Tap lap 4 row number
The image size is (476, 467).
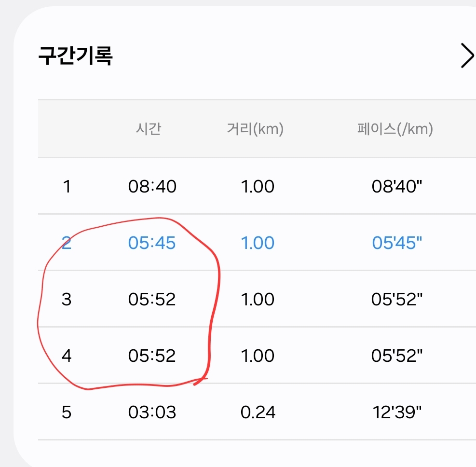pos(67,356)
